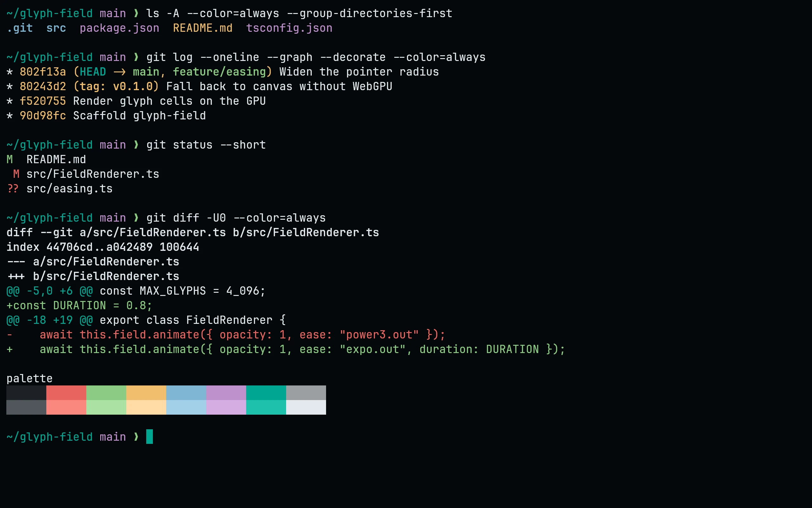812x508 pixels.
Task: Click the blue swatch in top palette row
Action: 186,393
